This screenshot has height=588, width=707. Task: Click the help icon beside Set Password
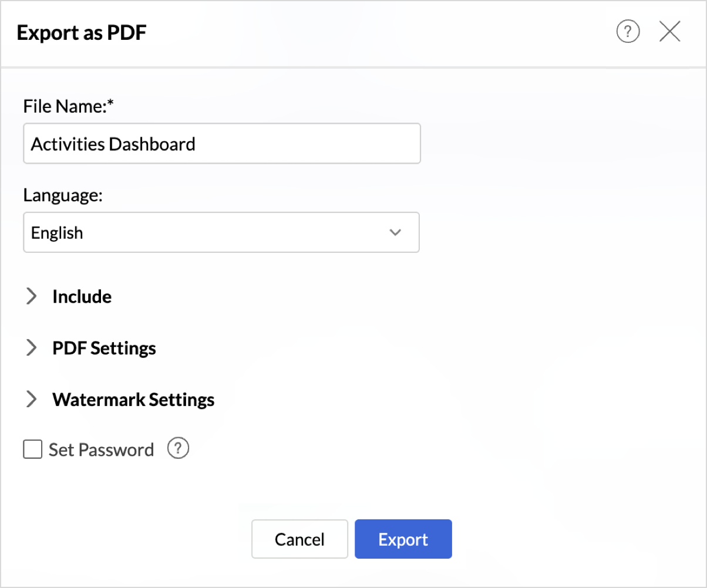(x=178, y=449)
